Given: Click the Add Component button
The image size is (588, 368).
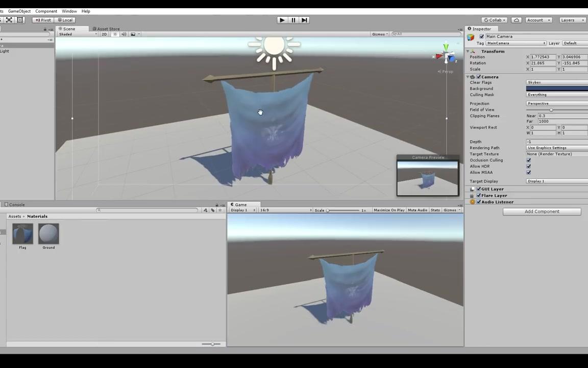Looking at the screenshot, I should [542, 211].
